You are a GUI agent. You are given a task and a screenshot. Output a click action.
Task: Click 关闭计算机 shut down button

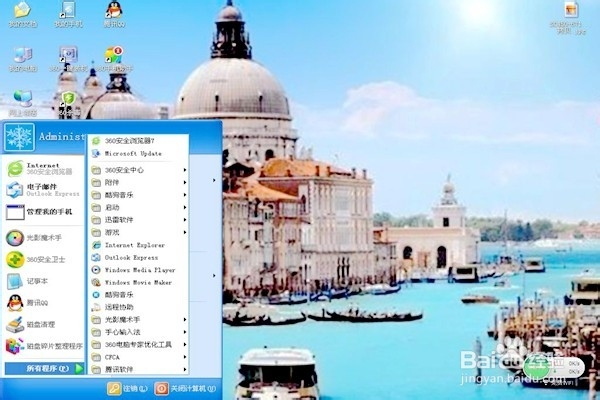coord(185,389)
